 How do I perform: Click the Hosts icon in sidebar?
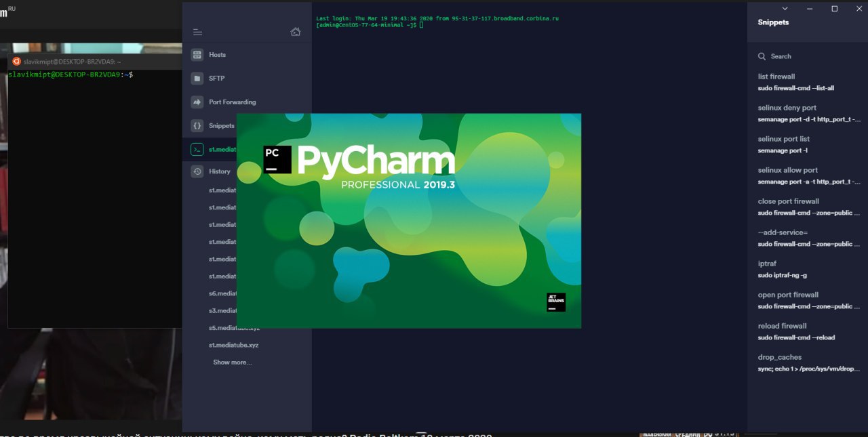point(197,55)
